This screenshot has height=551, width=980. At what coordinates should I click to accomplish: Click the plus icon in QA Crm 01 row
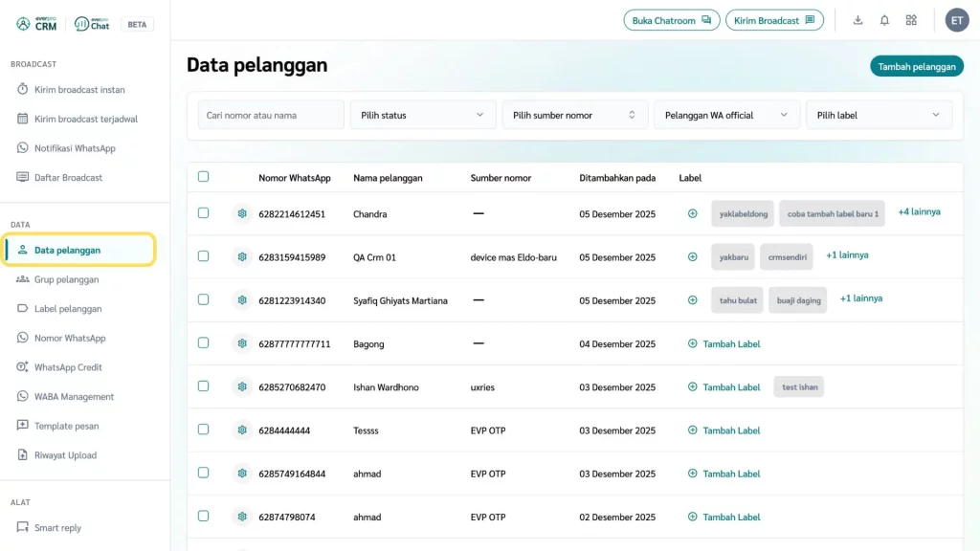pos(693,256)
